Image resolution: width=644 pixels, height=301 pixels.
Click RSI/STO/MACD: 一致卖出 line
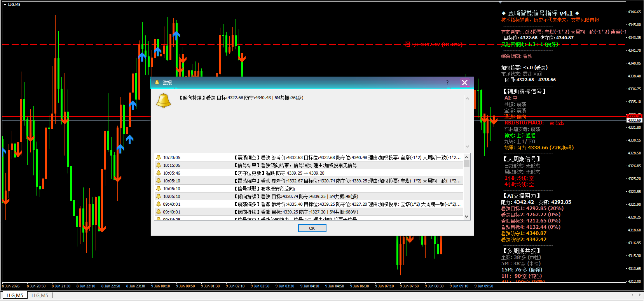tap(534, 123)
